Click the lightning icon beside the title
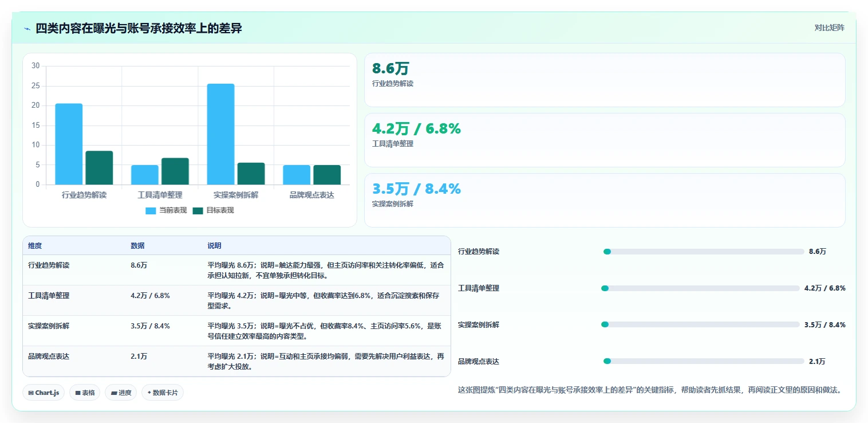This screenshot has height=423, width=868. coord(27,29)
